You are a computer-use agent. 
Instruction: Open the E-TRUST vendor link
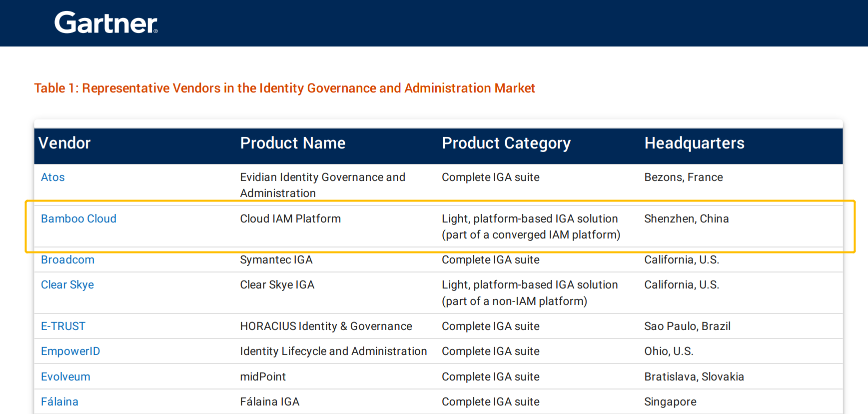(x=63, y=326)
